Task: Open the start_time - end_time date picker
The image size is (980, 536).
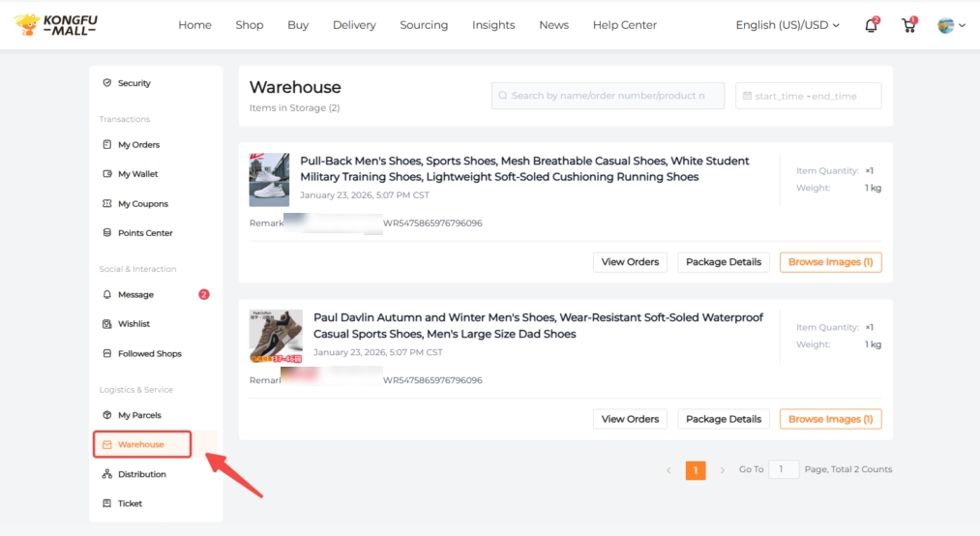Action: click(x=808, y=96)
